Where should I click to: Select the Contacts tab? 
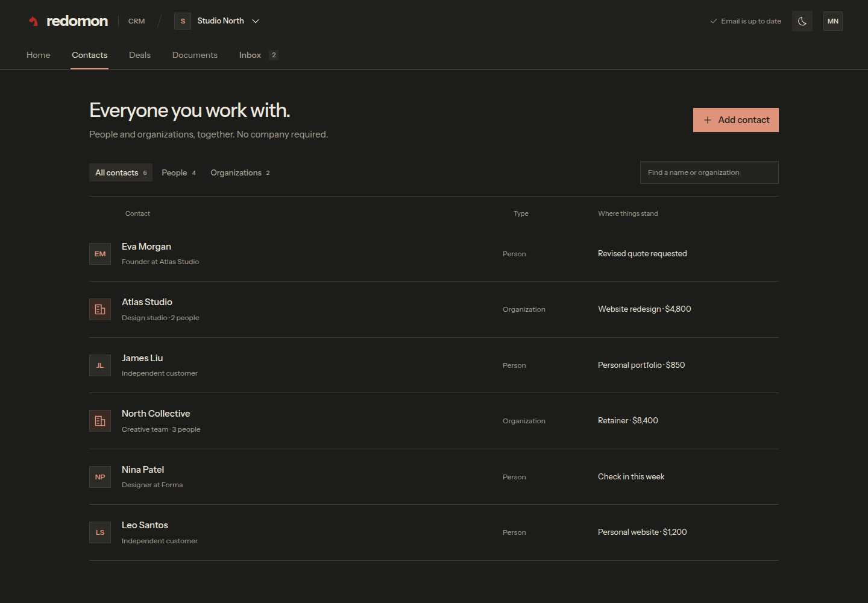coord(90,55)
